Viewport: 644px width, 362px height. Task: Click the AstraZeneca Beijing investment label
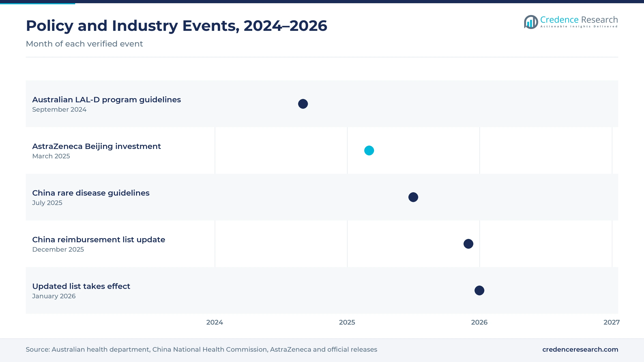(96, 146)
